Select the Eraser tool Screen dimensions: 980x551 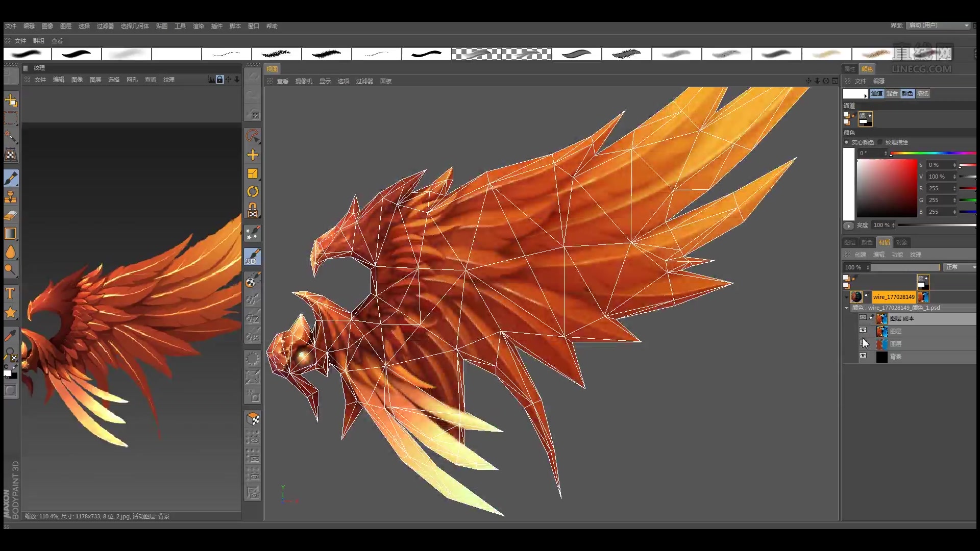11,215
